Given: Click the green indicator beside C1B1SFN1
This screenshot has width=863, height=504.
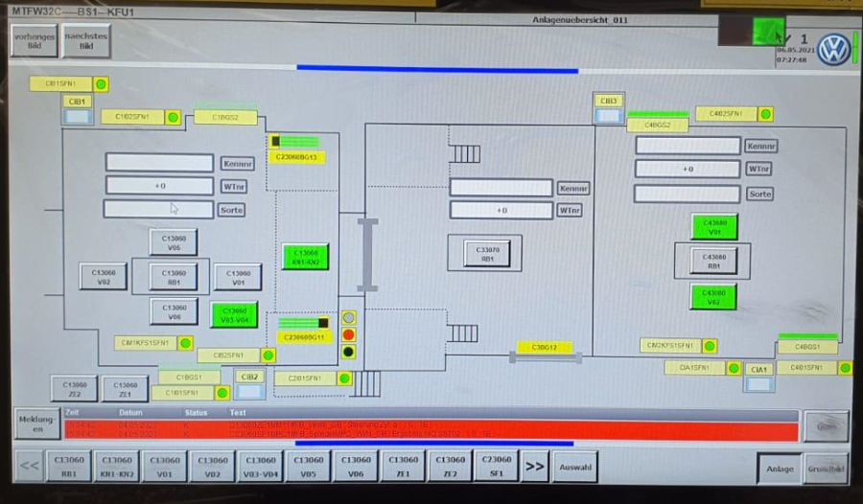Looking at the screenshot, I should 101,84.
